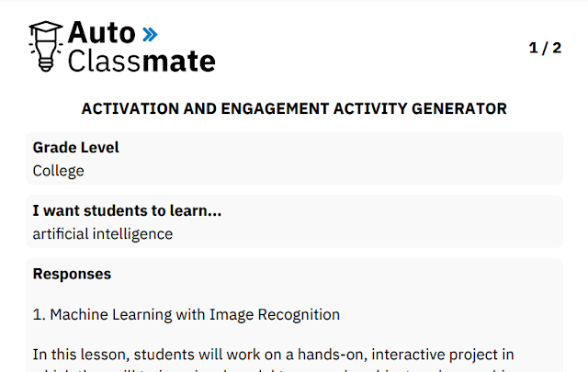Select the artificial intelligence topic text
The width and height of the screenshot is (588, 372).
103,234
